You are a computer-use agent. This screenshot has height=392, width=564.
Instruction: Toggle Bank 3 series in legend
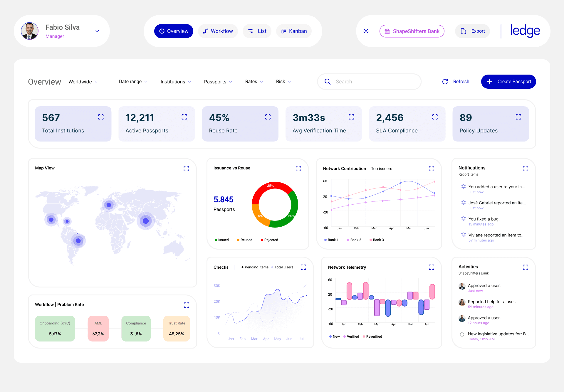point(377,240)
